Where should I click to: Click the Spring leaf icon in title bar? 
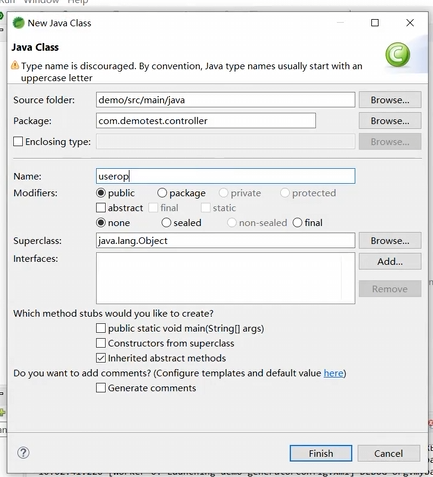point(18,23)
